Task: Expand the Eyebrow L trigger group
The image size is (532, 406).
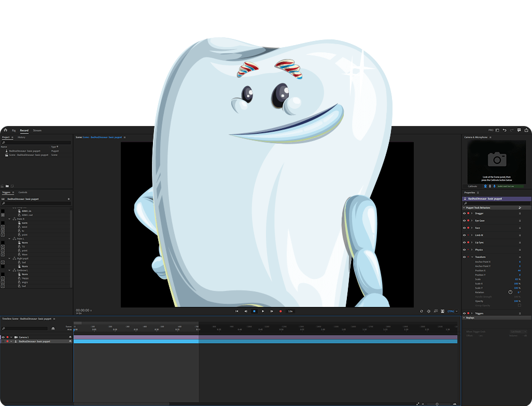Action: click(x=9, y=270)
